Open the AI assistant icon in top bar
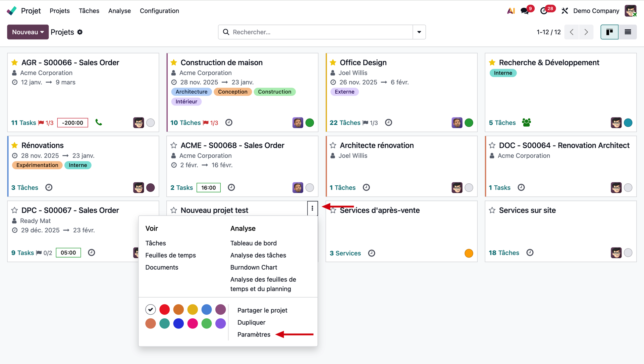The height and width of the screenshot is (364, 644). [x=511, y=11]
